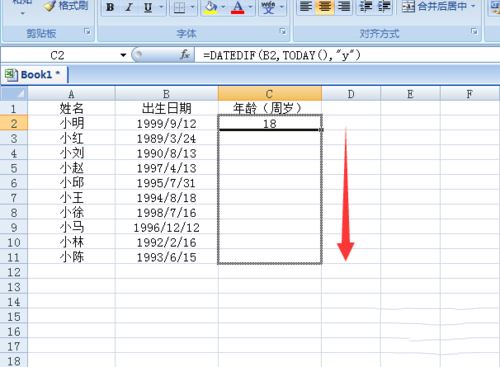This screenshot has width=500, height=367.
Task: Click the insert function fx icon
Action: 184,55
